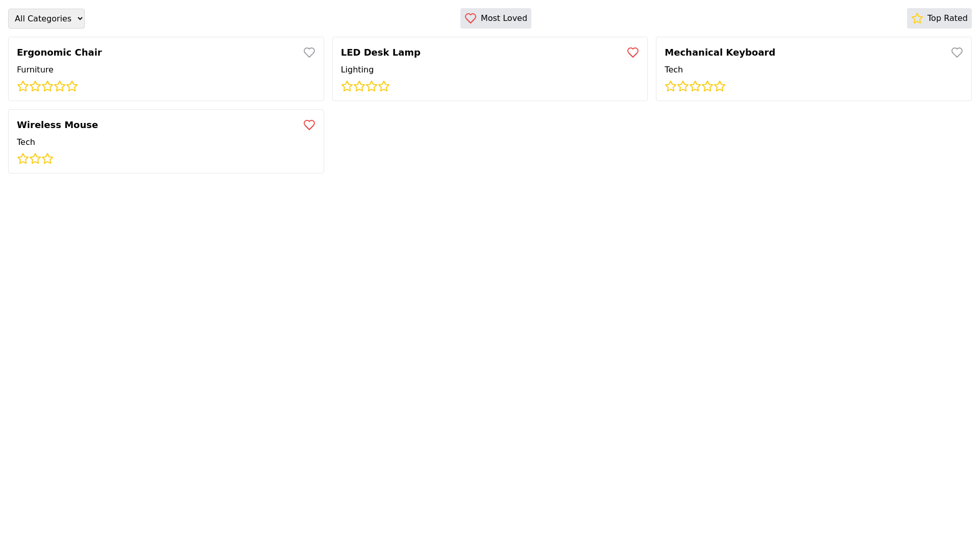Click the Lighting category label
The height and width of the screenshot is (551, 980).
[357, 70]
